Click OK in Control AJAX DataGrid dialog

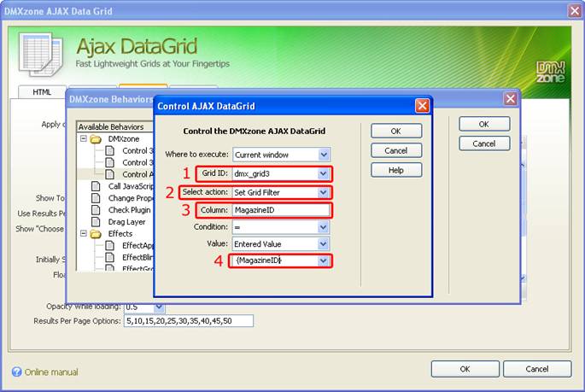click(396, 131)
